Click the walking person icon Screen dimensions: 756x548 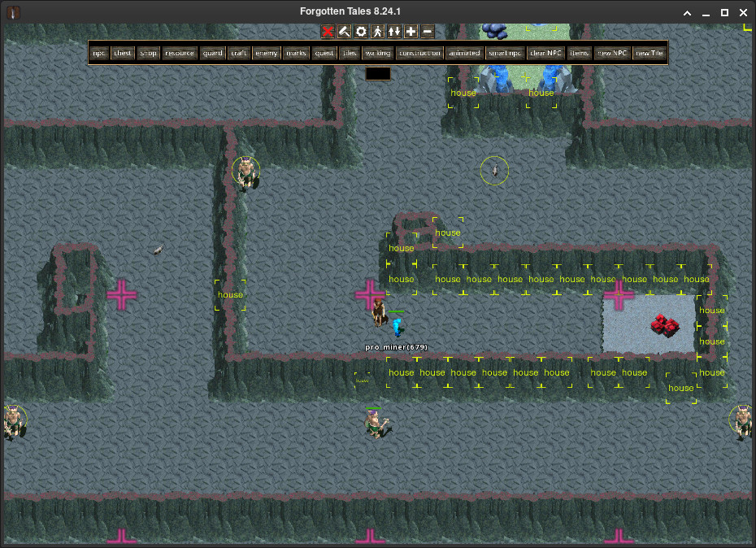[x=377, y=32]
